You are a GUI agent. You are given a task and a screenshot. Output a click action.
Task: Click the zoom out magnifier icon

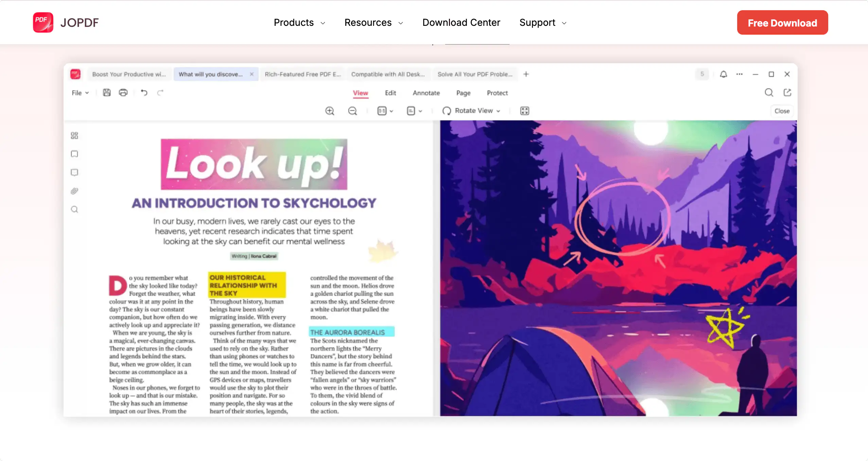tap(352, 111)
